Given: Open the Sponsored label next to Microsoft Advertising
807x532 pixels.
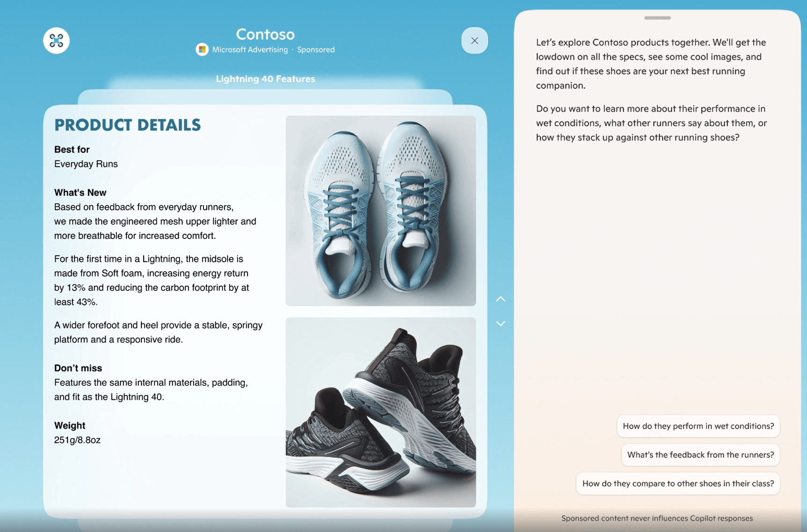Looking at the screenshot, I should coord(316,50).
